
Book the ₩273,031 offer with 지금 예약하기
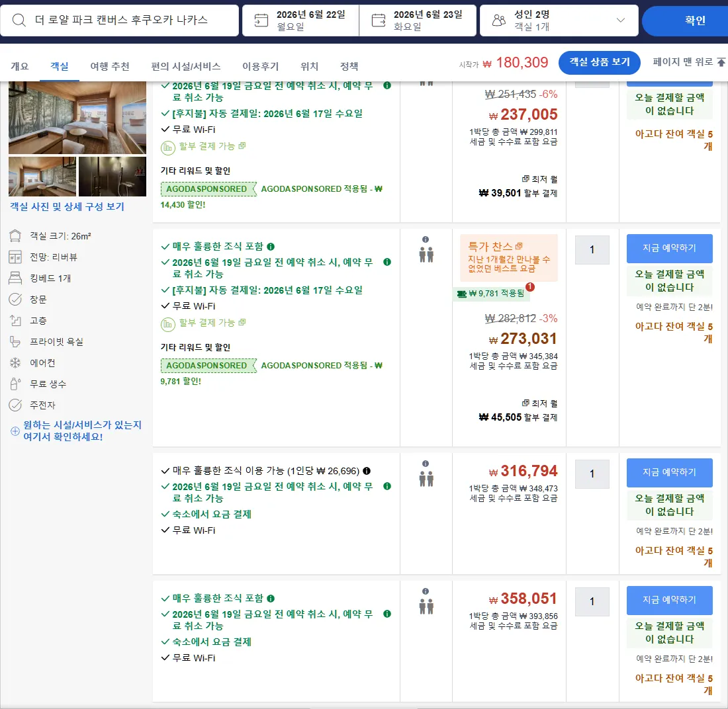point(670,248)
